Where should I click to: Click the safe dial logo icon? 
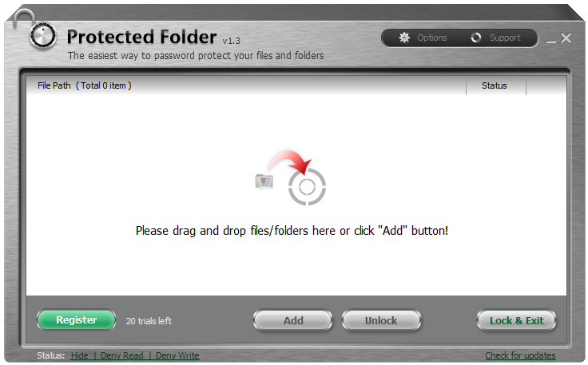click(x=43, y=36)
